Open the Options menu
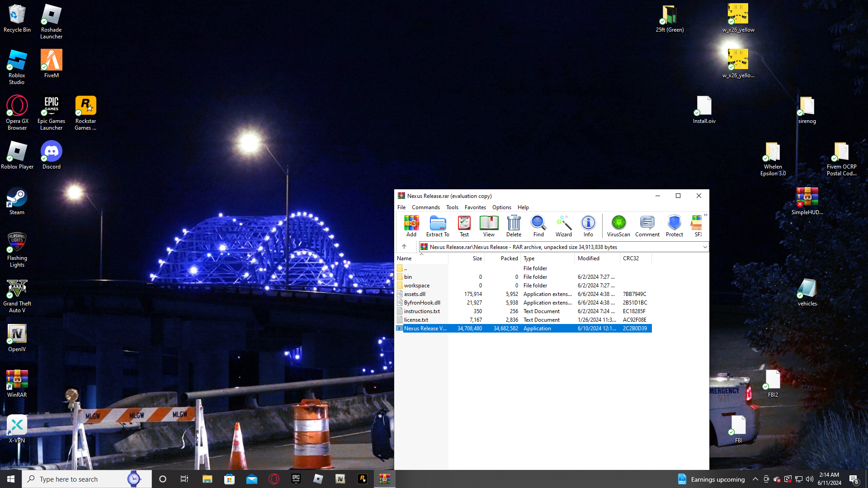The height and width of the screenshot is (488, 868). point(501,207)
